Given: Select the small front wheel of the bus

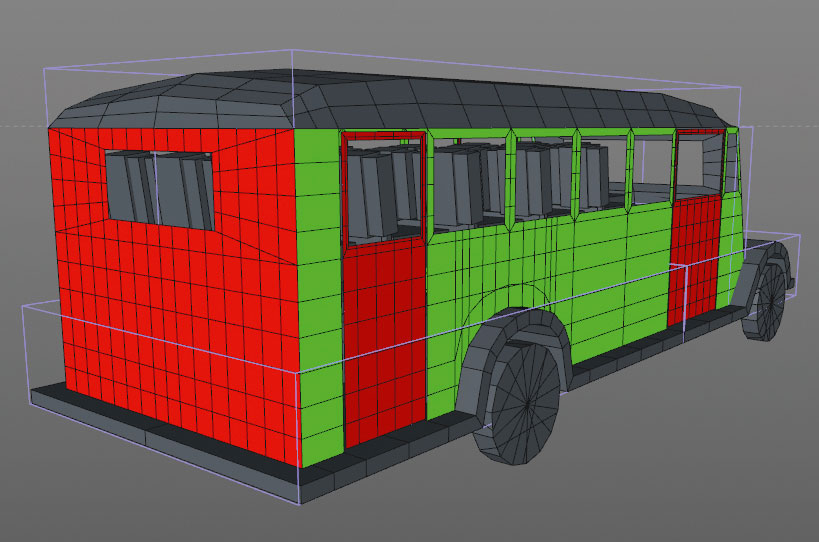Looking at the screenshot, I should [x=765, y=300].
